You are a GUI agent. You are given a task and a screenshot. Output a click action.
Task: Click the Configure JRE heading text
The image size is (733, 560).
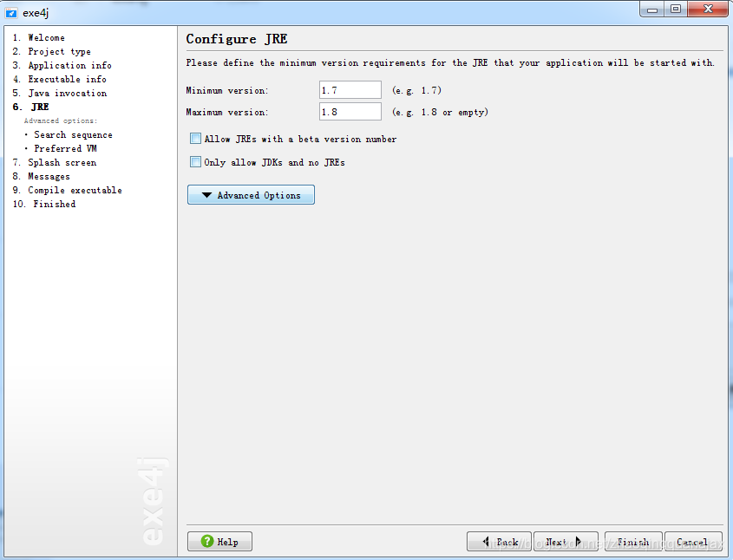click(x=237, y=39)
